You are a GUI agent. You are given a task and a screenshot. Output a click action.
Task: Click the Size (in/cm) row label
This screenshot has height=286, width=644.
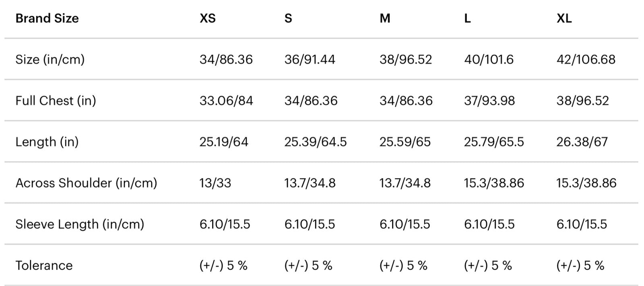click(x=50, y=60)
